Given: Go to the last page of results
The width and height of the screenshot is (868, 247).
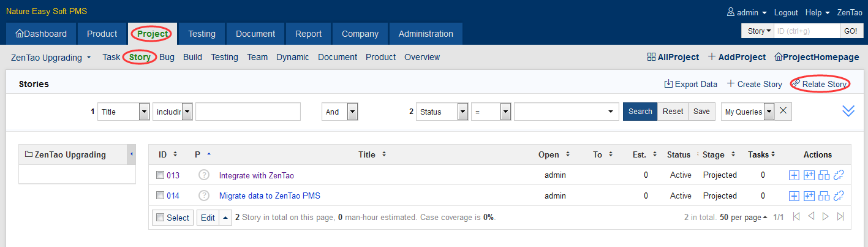Looking at the screenshot, I should (x=840, y=217).
